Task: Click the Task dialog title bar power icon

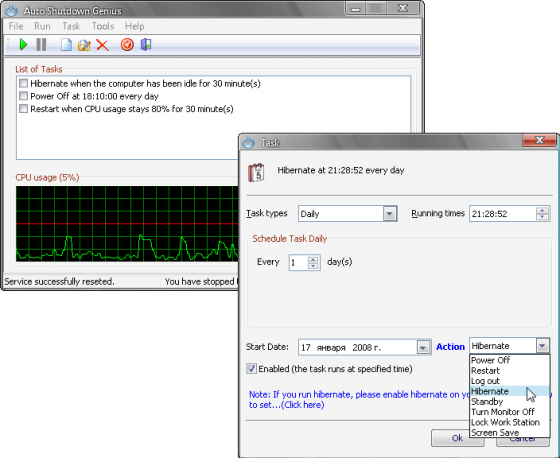Action: pos(249,143)
